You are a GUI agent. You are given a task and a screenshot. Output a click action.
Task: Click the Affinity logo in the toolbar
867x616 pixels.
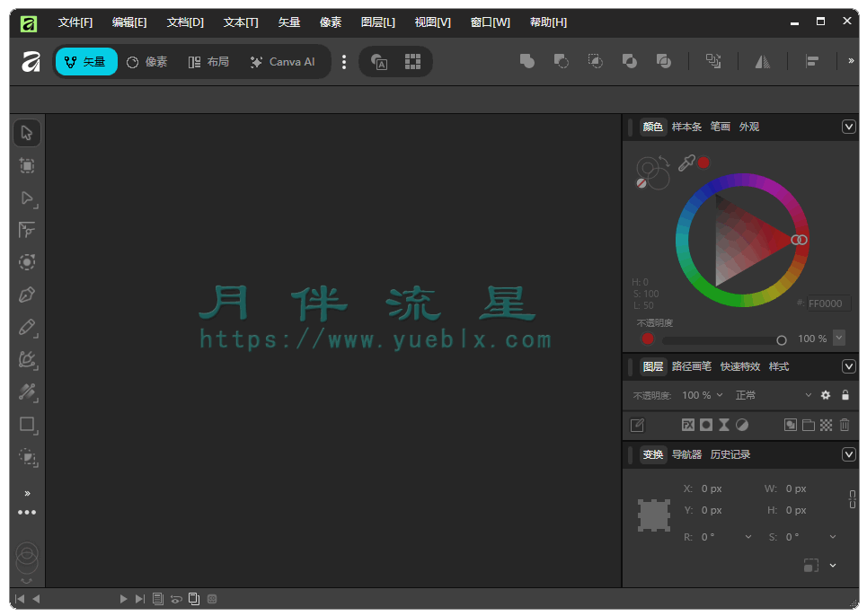click(x=31, y=61)
